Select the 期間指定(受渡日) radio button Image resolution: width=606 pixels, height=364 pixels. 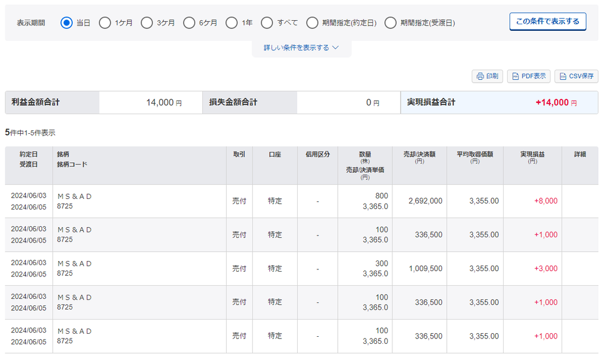391,23
